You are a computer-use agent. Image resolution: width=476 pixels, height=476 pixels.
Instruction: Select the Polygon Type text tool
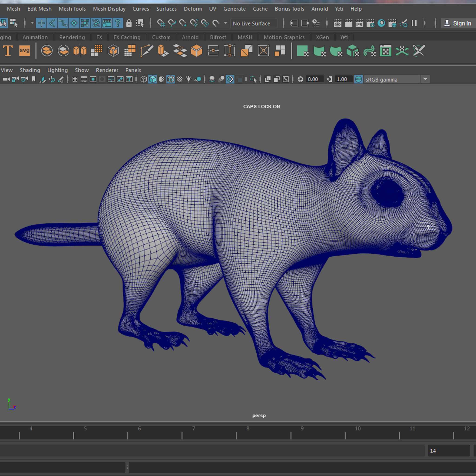(8, 51)
